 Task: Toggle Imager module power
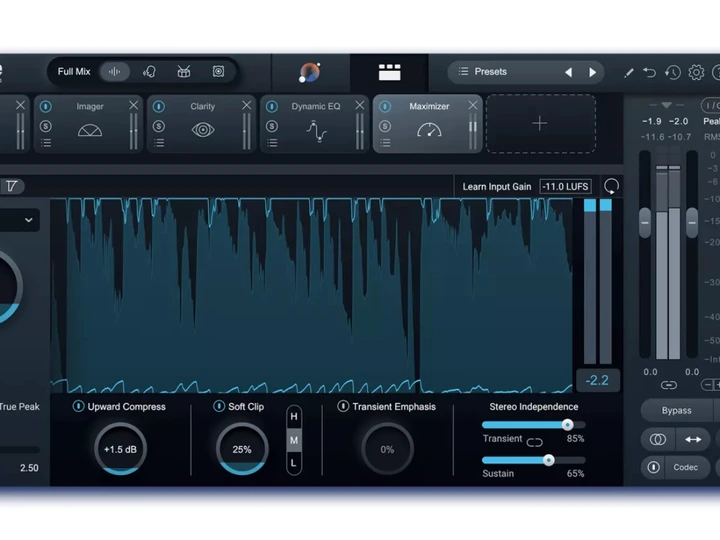tap(45, 107)
